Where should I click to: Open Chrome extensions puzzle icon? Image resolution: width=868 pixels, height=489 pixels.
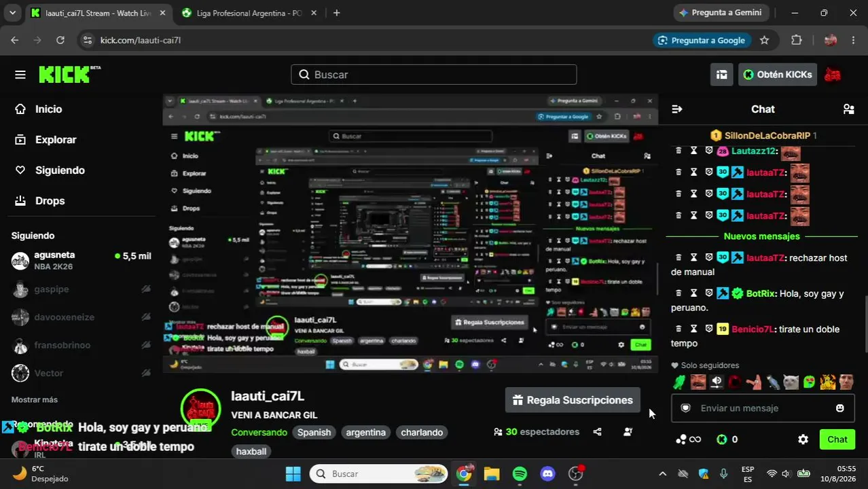tap(797, 40)
